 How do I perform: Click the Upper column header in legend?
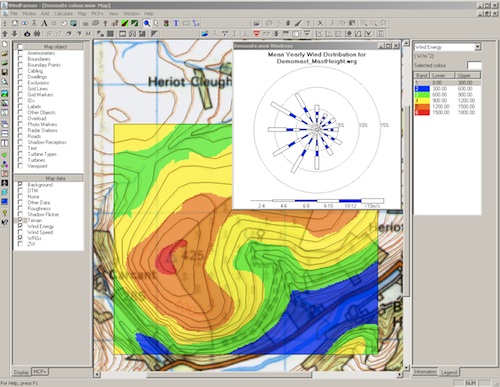point(468,76)
